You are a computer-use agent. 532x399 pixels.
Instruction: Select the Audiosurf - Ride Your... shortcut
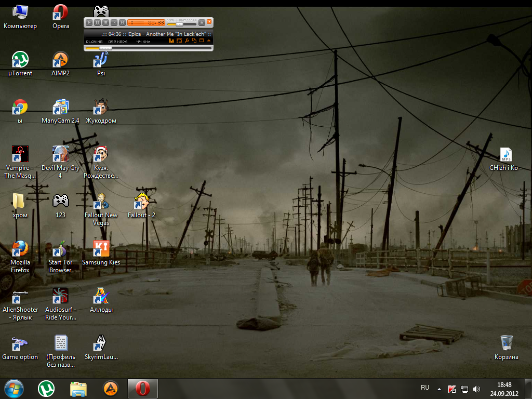click(60, 304)
